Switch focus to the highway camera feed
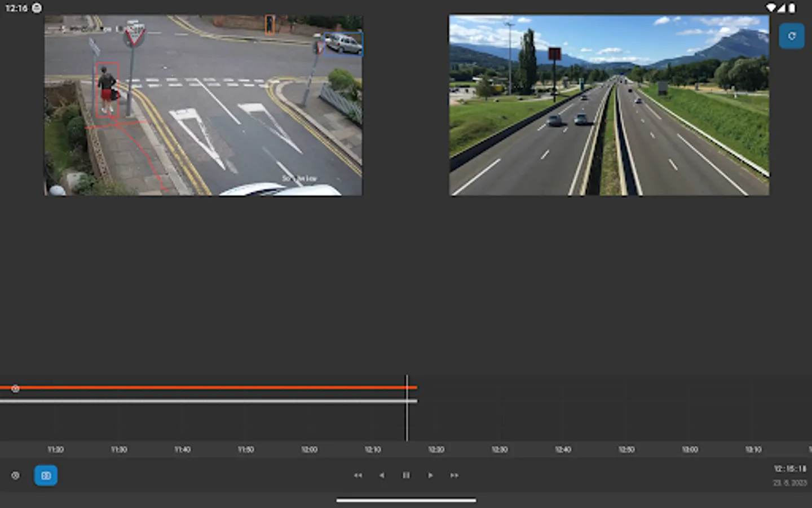 coord(608,105)
